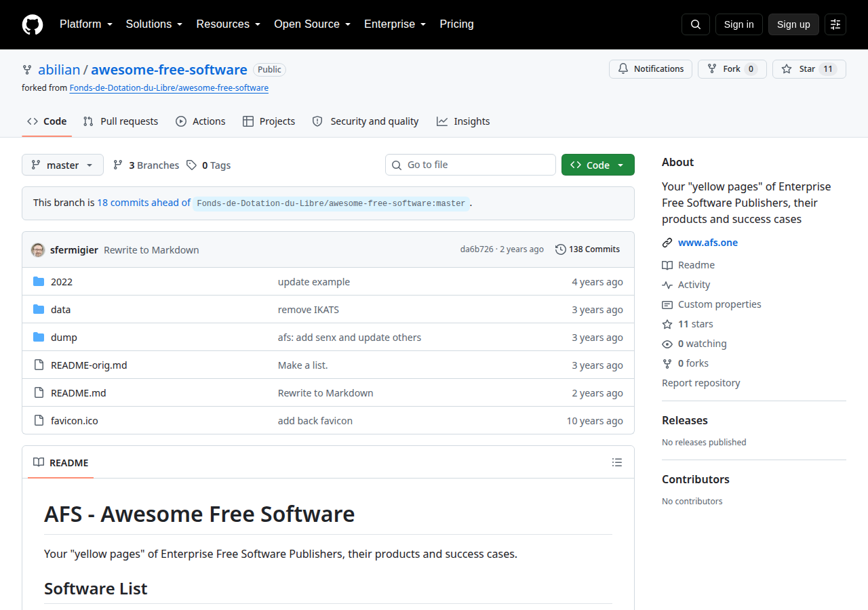
Task: View the 11 stars list
Action: 688,324
